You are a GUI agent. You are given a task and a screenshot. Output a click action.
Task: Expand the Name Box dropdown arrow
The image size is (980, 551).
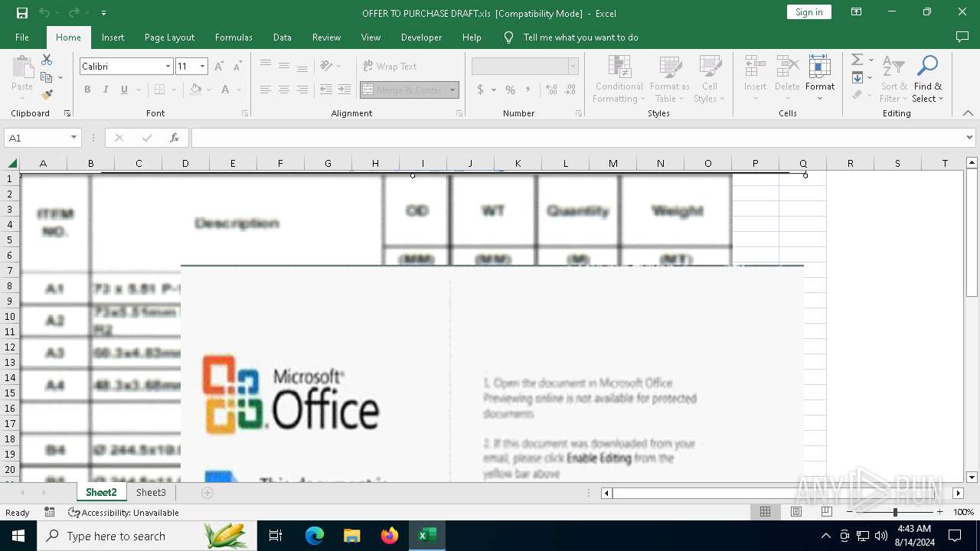tap(73, 138)
